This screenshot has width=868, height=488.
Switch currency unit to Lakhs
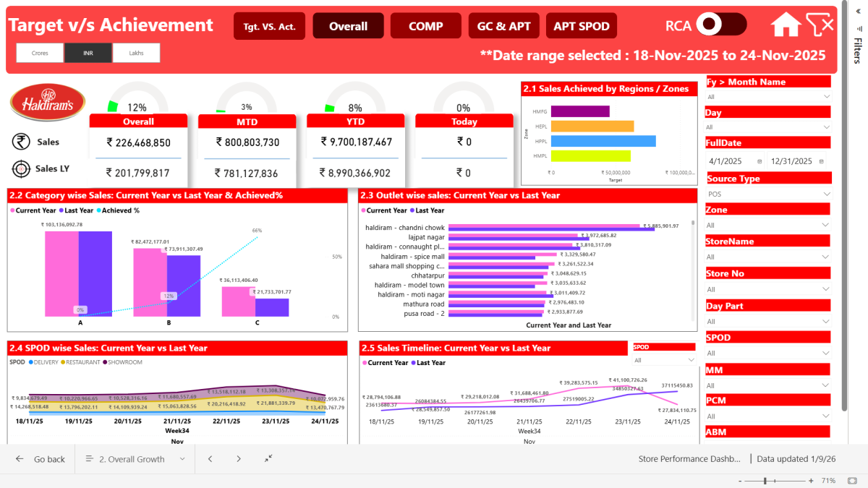pos(136,53)
